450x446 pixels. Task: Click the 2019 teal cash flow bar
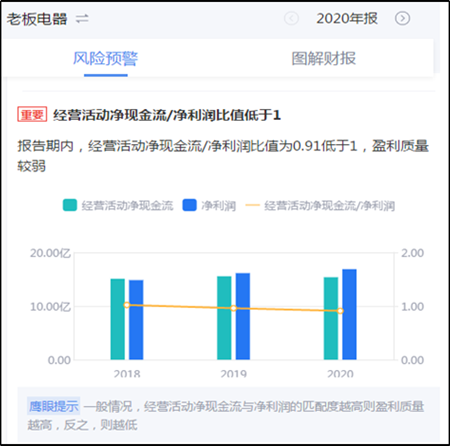point(224,318)
